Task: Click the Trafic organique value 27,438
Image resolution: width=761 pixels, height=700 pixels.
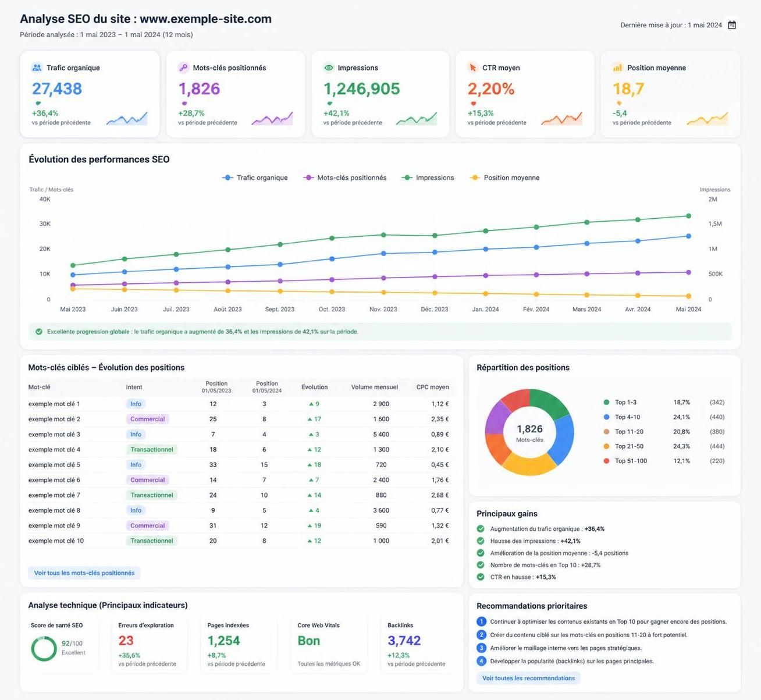Action: coord(57,88)
